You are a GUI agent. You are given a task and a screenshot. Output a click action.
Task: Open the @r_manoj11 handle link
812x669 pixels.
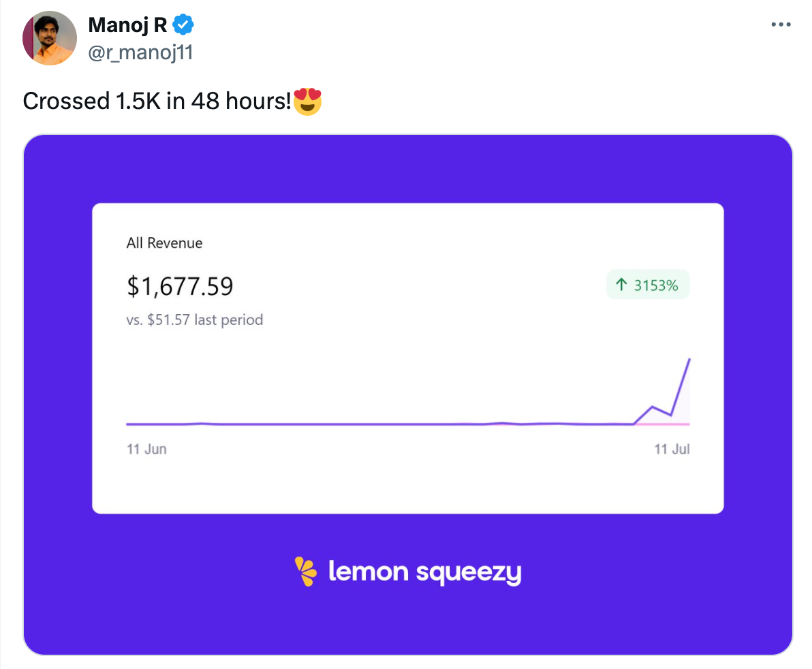click(x=140, y=52)
